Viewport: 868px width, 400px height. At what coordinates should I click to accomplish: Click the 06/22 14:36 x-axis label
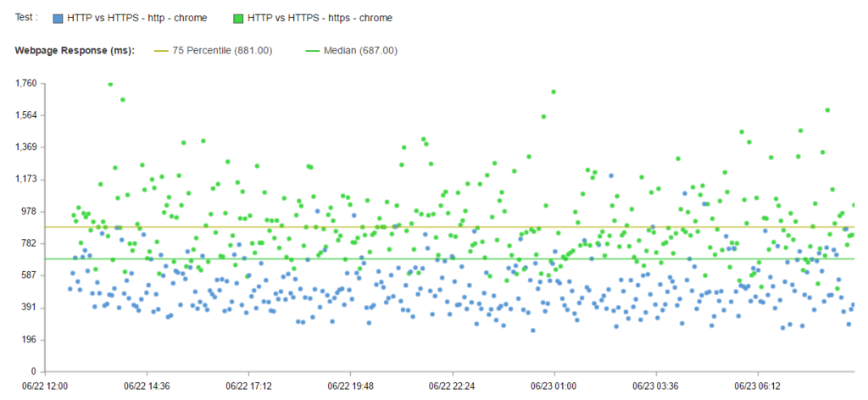coord(147,386)
